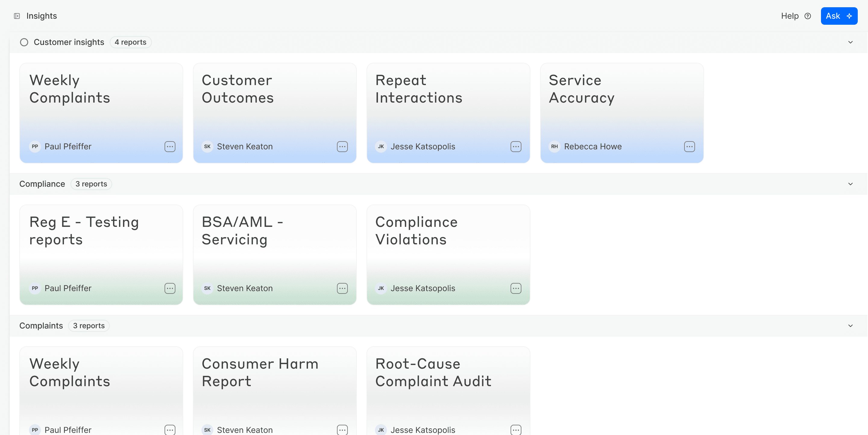
Task: Click the Ask button
Action: (839, 16)
